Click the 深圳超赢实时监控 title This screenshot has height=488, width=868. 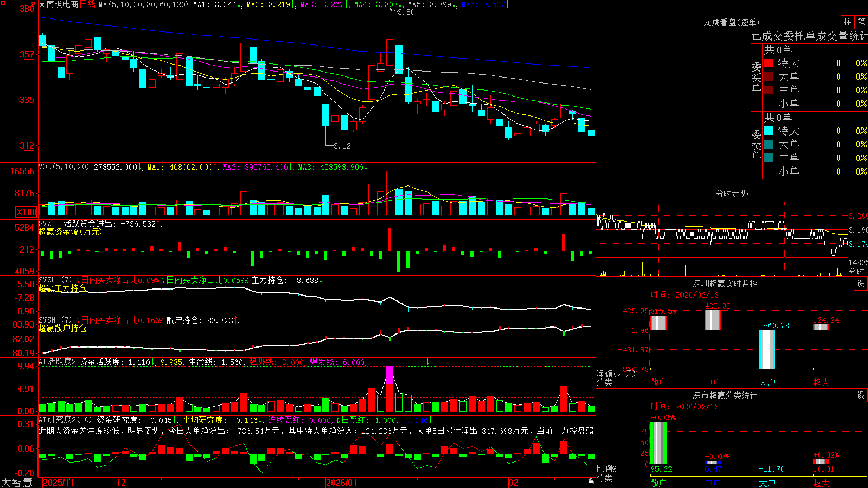725,284
